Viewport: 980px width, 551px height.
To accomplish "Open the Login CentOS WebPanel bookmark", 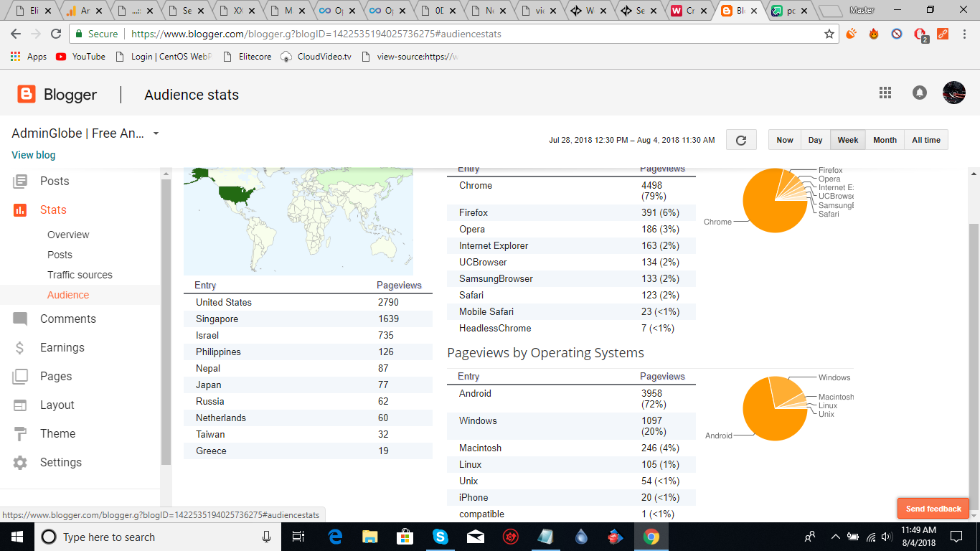I will [164, 57].
